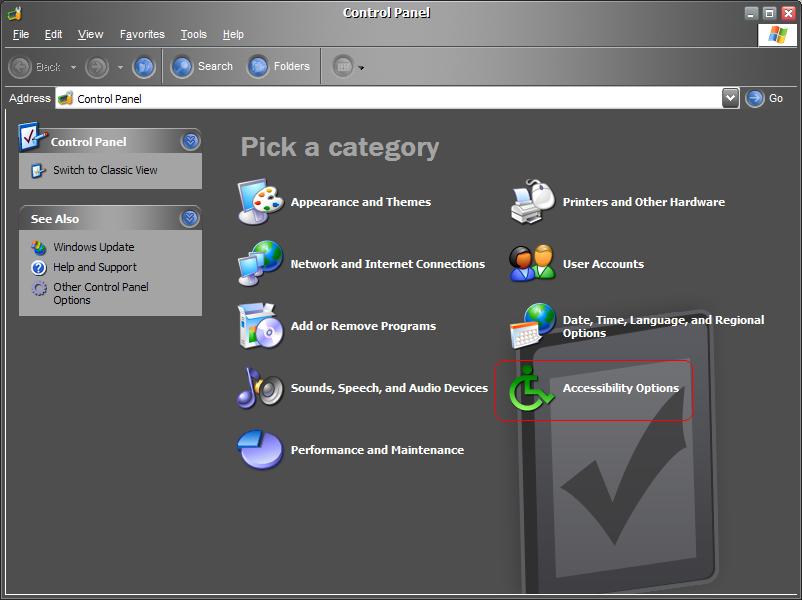
Task: Open the Sounds, Speech, Audio Devices speaker icon
Action: (260, 388)
